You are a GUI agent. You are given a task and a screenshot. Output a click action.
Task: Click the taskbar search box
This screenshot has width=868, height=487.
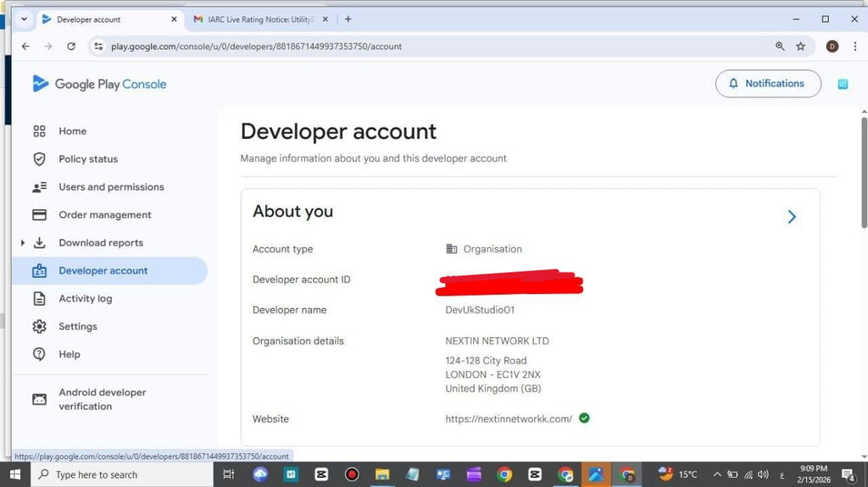click(120, 474)
